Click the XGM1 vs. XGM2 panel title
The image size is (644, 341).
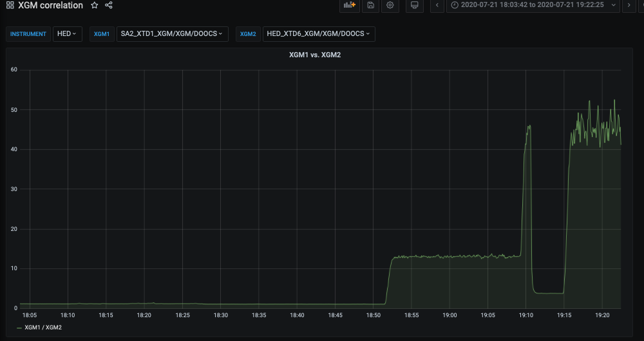click(x=315, y=55)
